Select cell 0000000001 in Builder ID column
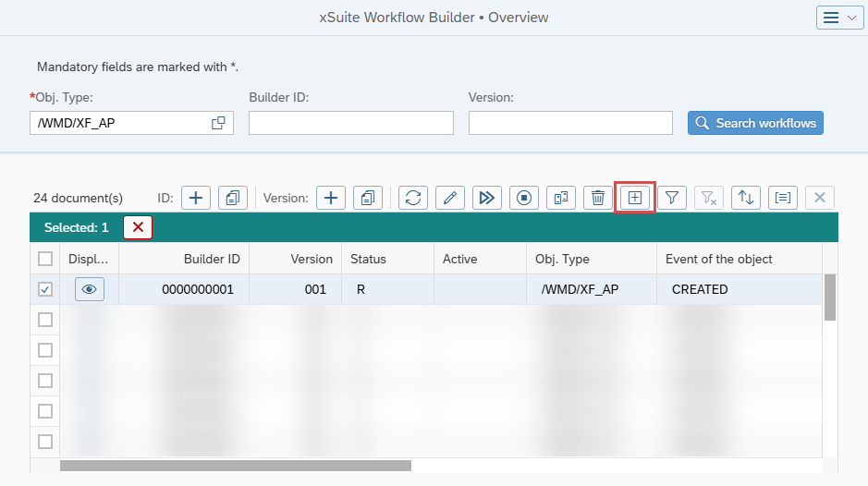Viewport: 868px width, 486px height. click(x=184, y=289)
